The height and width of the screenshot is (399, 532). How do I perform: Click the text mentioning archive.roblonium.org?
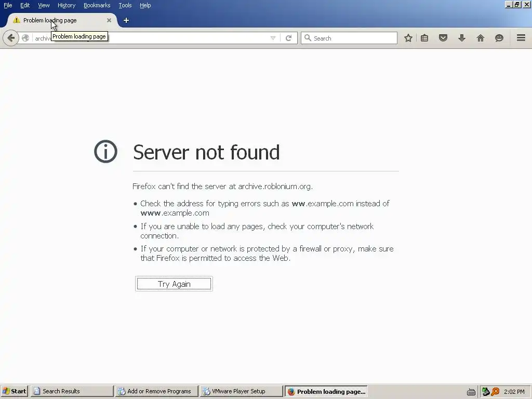pos(222,187)
